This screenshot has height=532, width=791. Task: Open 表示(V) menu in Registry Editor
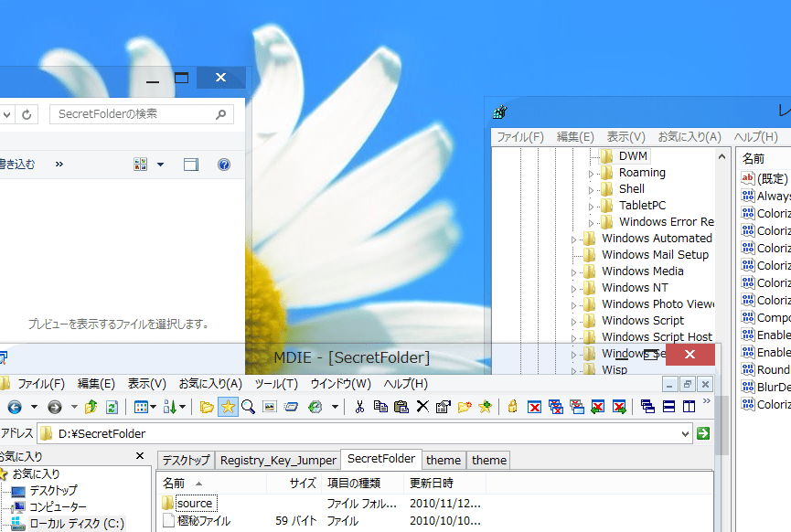click(x=625, y=136)
